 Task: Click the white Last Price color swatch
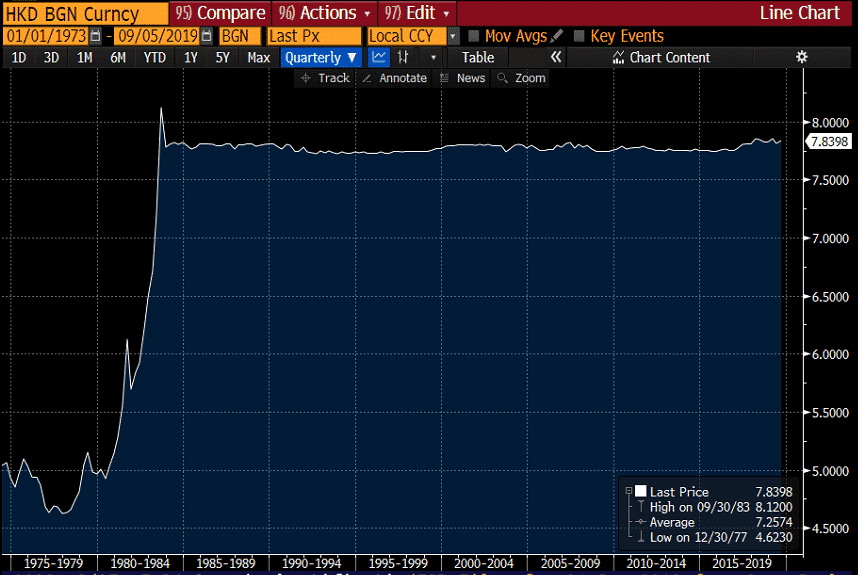[x=640, y=492]
